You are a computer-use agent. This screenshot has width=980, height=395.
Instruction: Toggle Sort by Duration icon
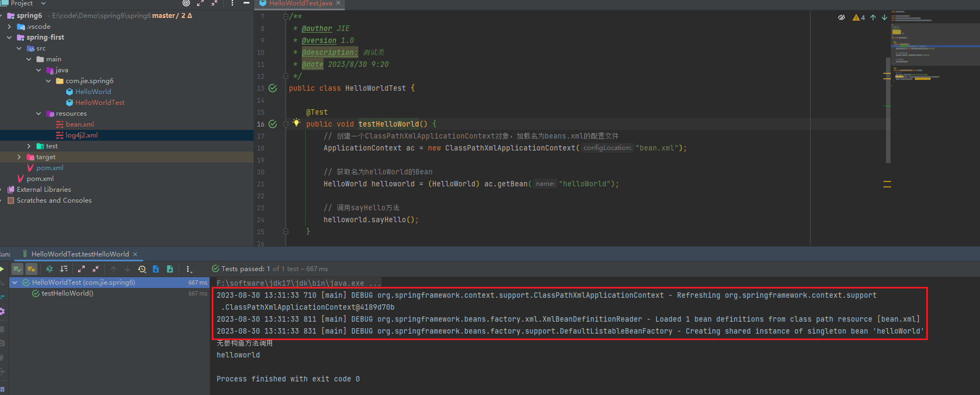click(x=64, y=269)
